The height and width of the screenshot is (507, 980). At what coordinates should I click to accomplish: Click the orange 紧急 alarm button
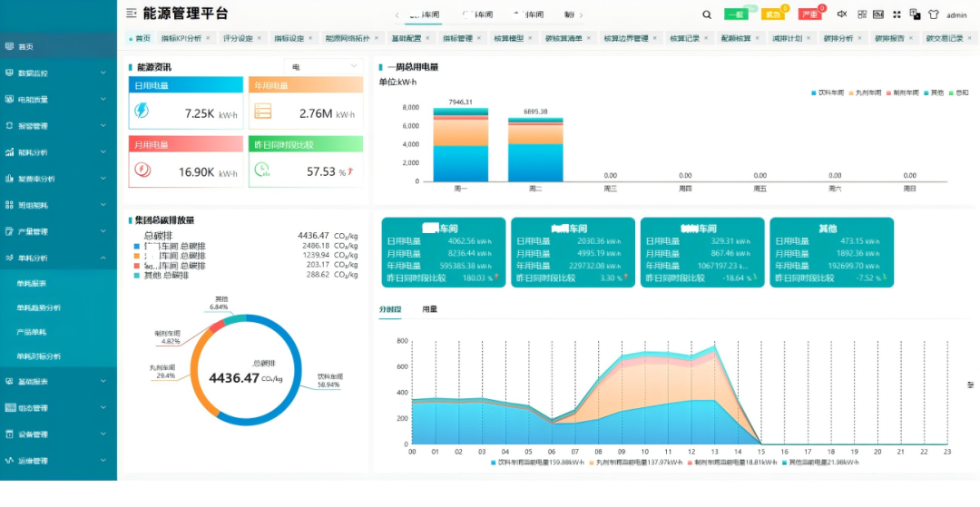[x=771, y=15]
